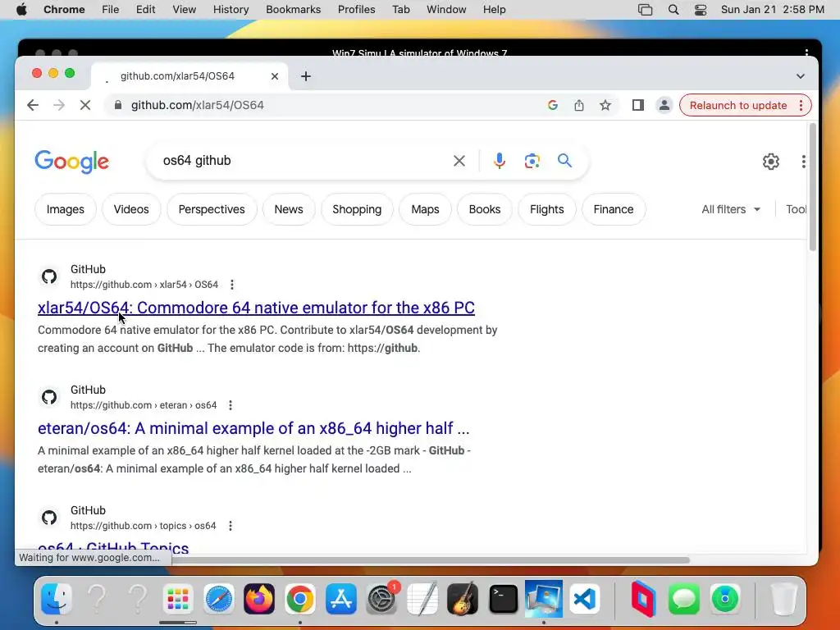This screenshot has width=840, height=630.
Task: Open Google quick settings gear
Action: [771, 162]
